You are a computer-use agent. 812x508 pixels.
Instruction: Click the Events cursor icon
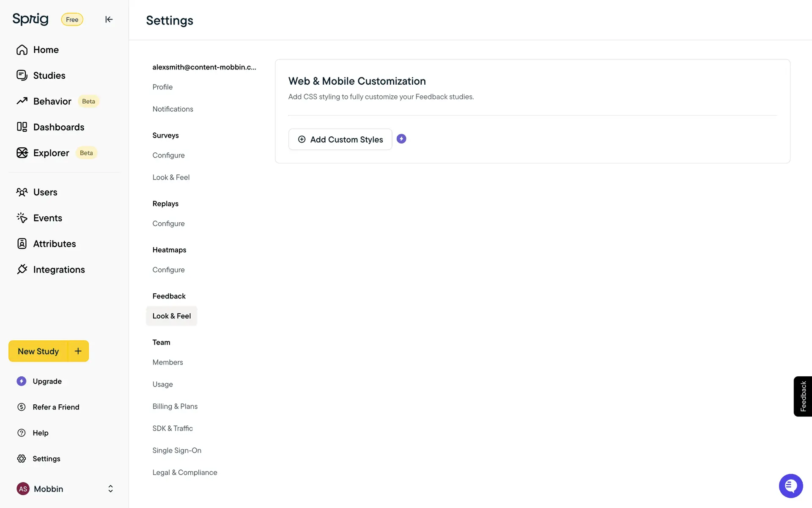(x=22, y=218)
